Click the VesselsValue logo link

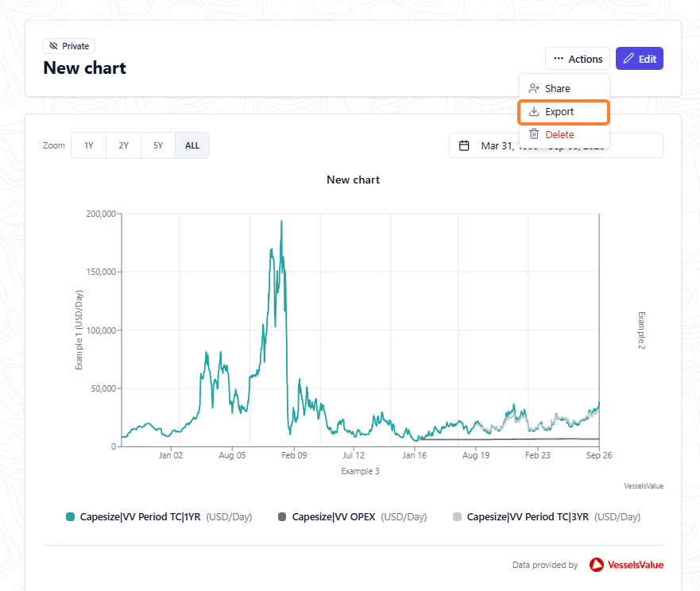626,565
